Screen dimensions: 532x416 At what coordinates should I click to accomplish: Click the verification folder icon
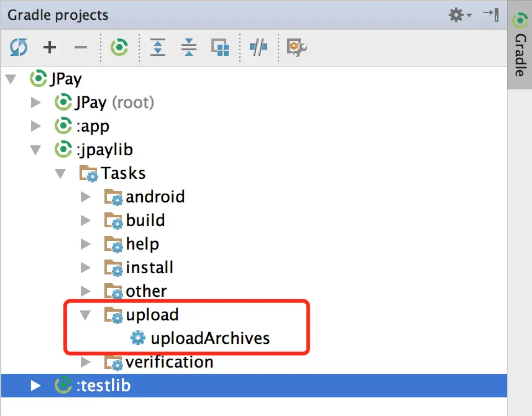coord(113,362)
